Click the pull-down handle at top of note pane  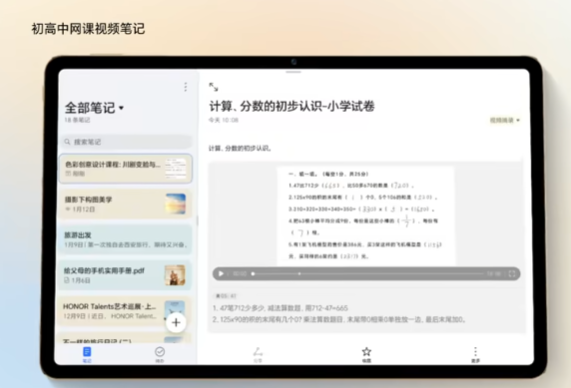pyautogui.click(x=293, y=72)
